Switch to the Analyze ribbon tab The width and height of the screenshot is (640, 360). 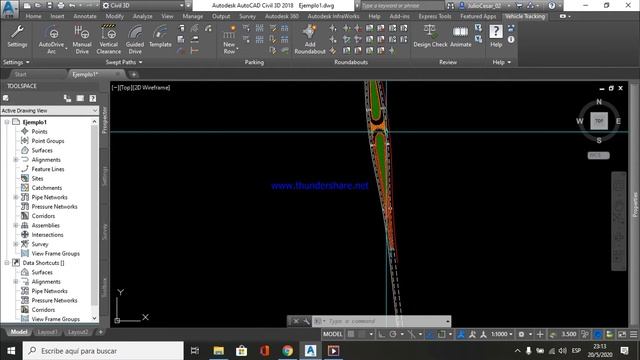pyautogui.click(x=142, y=16)
